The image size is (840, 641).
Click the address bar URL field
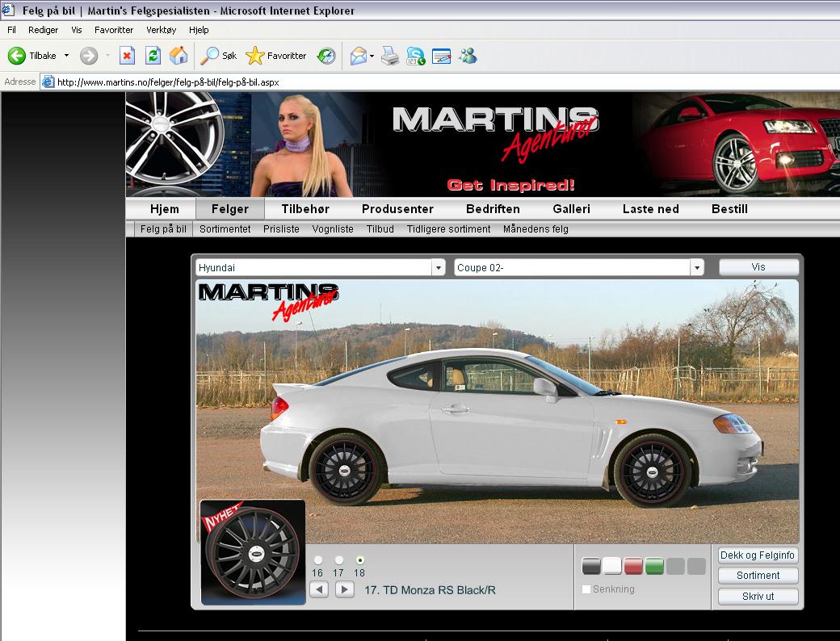(x=439, y=82)
